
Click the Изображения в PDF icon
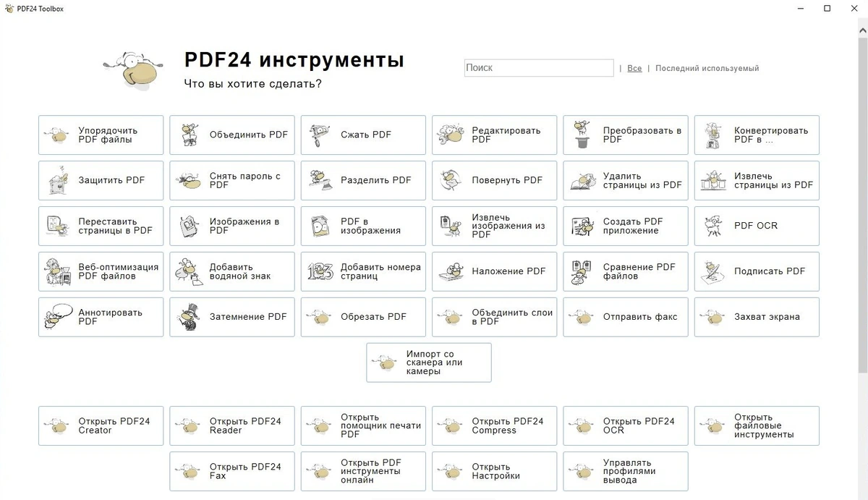click(x=190, y=226)
